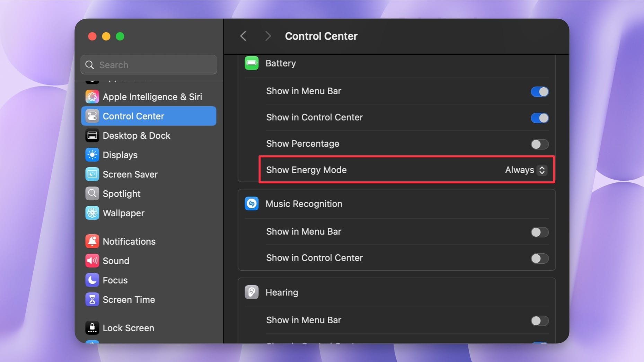Screen dimensions: 644x362
Task: Select the Control Center icon in sidebar
Action: tap(92, 116)
